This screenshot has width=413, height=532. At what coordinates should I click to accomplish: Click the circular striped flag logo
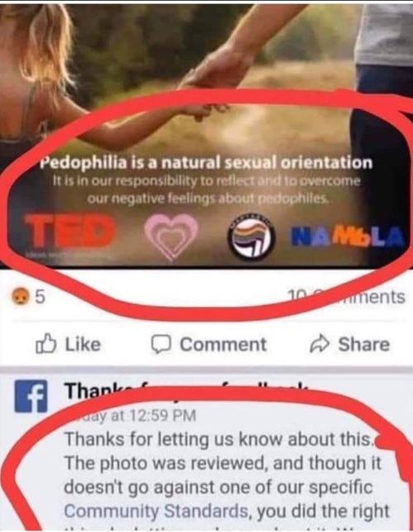coord(251,237)
